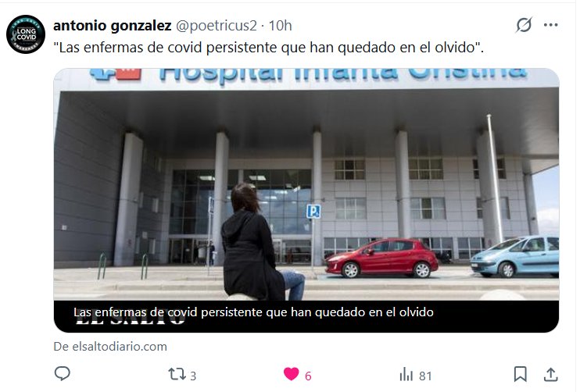Click the card headline caption overlay

click(x=253, y=312)
